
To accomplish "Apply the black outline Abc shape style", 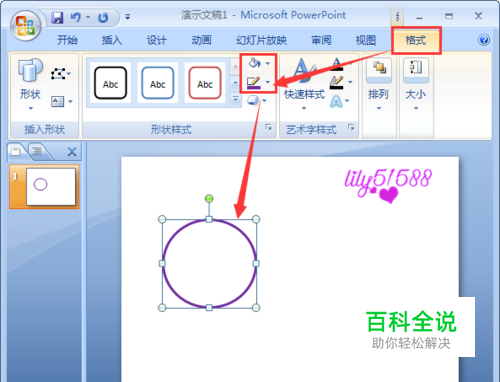I will pos(110,83).
